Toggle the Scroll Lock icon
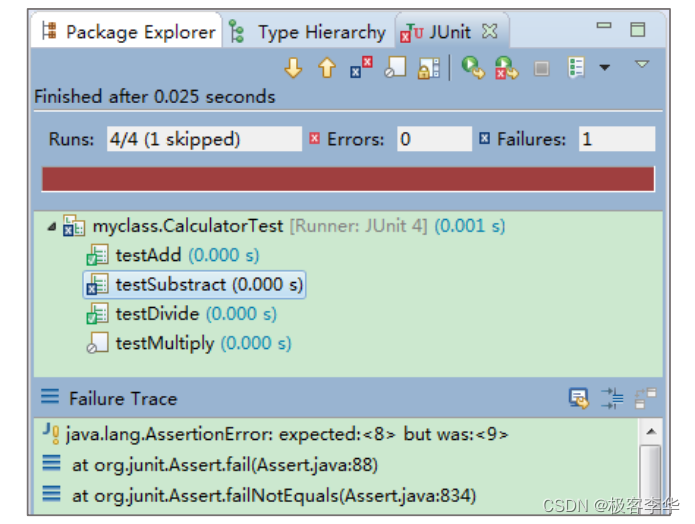This screenshot has width=695, height=524. 429,68
